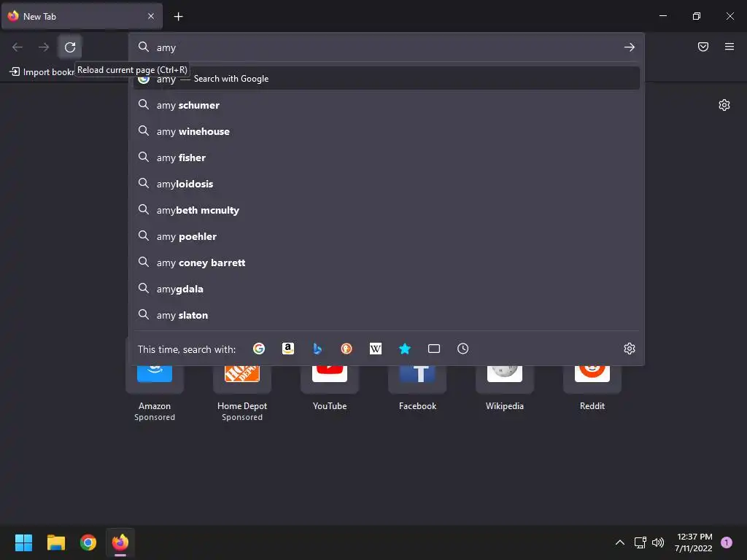
Task: Choose the amy schumer suggestion
Action: click(x=387, y=105)
